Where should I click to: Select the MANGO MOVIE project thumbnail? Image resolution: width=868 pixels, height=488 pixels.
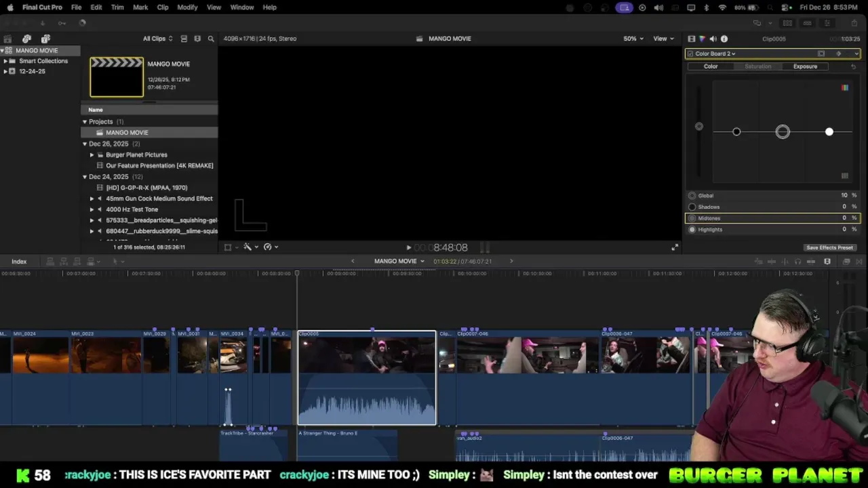pos(117,77)
